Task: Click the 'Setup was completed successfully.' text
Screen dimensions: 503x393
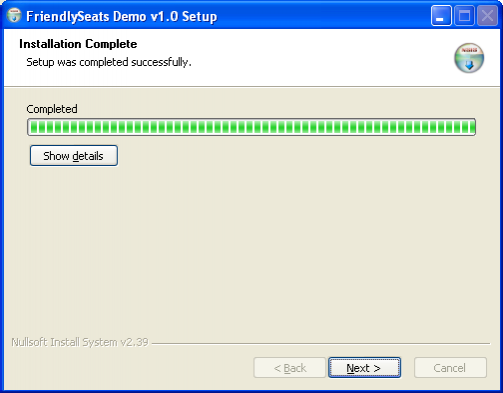Action: [x=109, y=62]
